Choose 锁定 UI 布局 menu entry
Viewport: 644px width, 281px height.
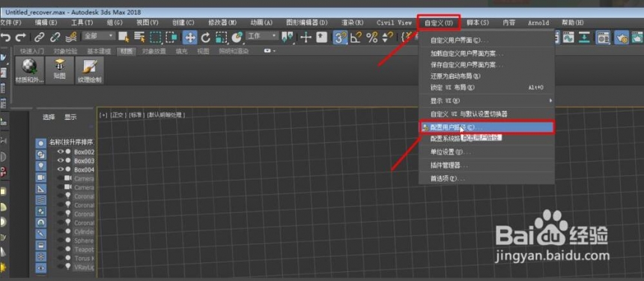[x=487, y=88]
